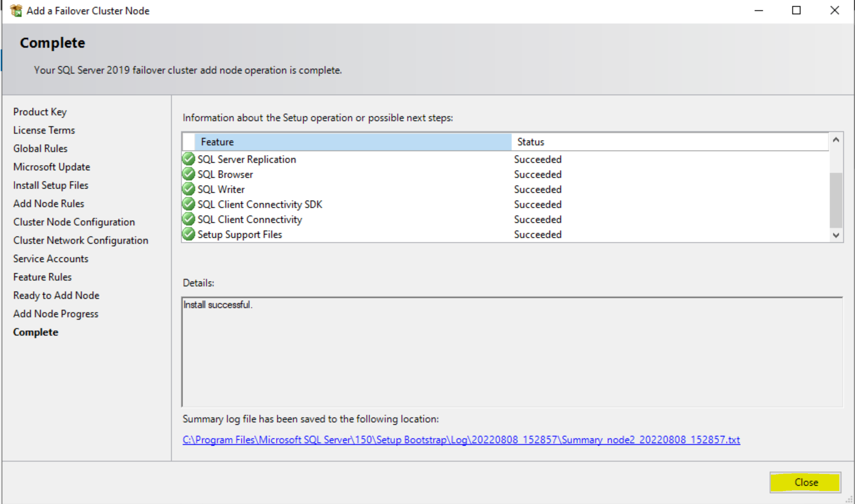Click Succeeded status of SQL Browser row
Screen dimensions: 855x504
pyautogui.click(x=538, y=174)
